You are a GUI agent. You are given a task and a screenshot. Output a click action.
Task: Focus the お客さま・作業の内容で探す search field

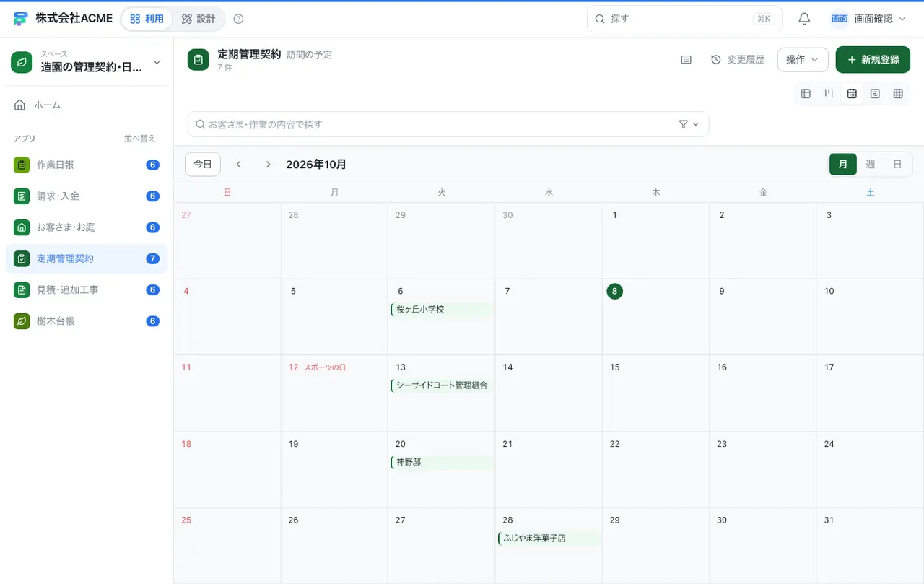click(448, 124)
